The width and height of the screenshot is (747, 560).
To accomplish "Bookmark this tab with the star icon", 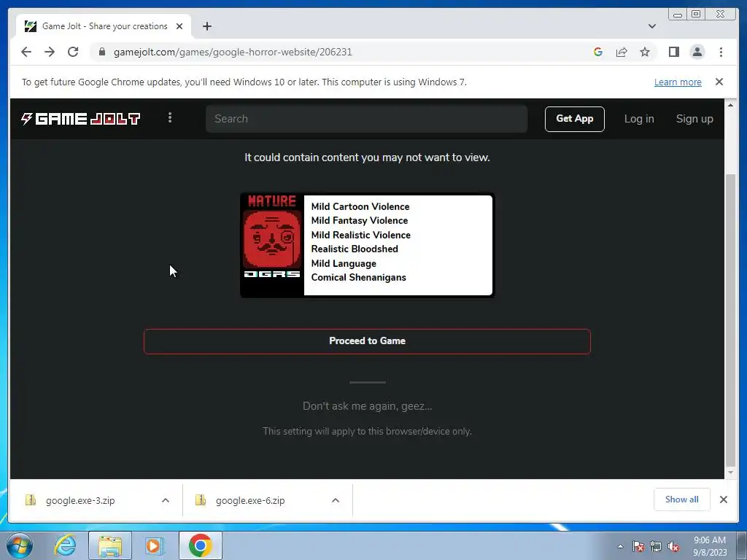I will (645, 52).
